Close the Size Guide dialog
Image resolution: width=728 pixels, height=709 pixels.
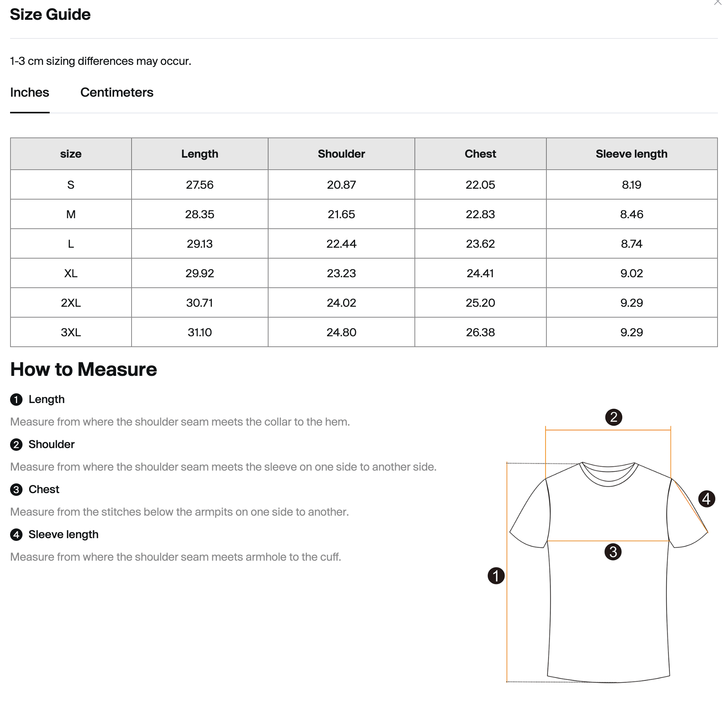point(718,2)
